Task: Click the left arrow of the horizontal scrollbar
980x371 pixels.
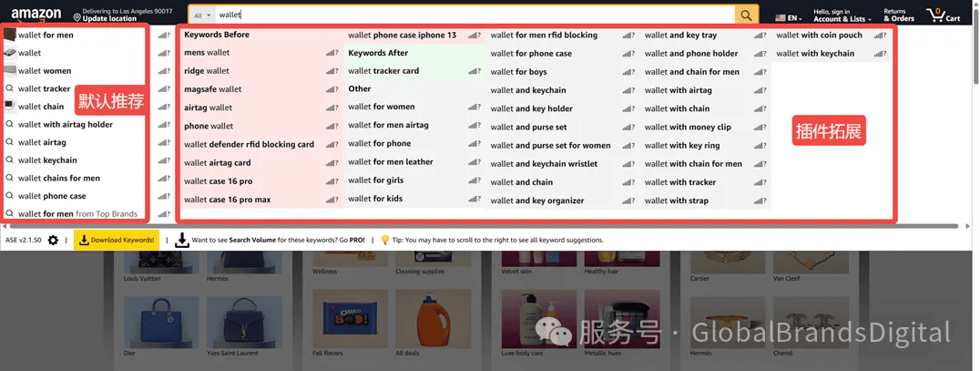Action: [4, 226]
